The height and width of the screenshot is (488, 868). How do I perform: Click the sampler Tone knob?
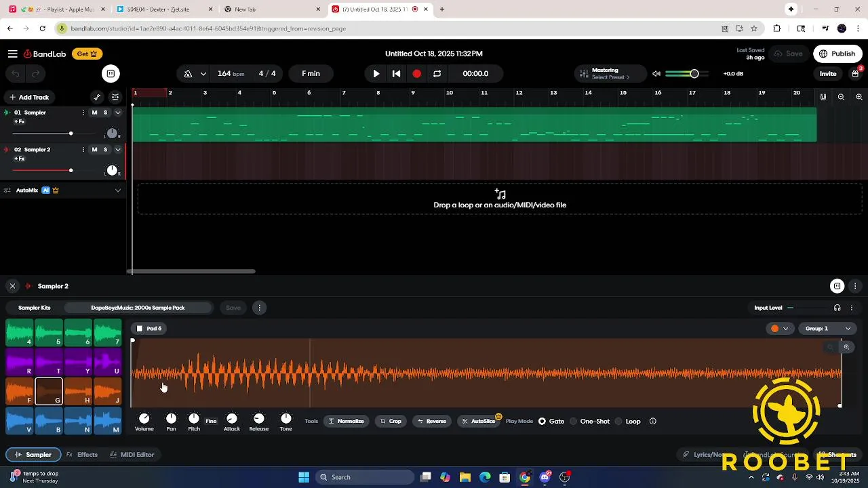tap(286, 419)
